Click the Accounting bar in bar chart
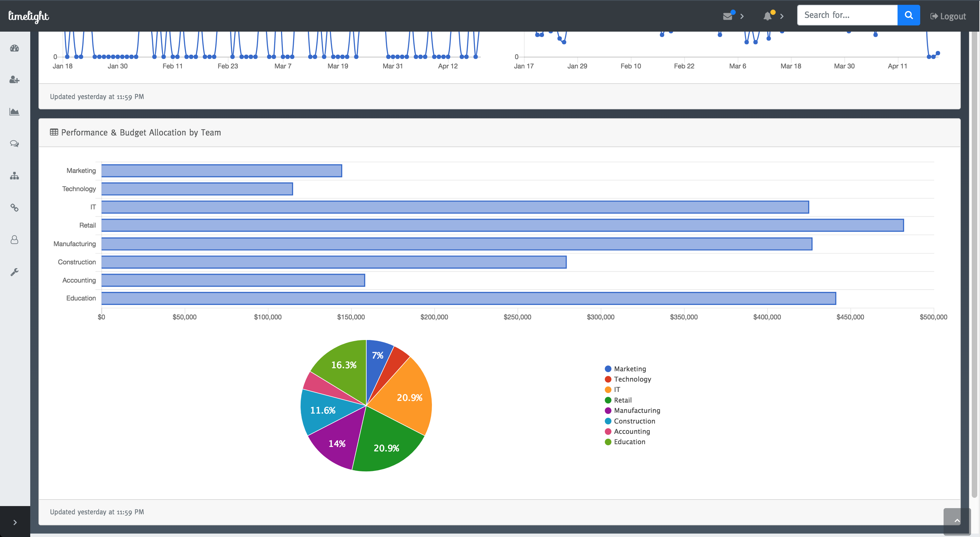Screen dimensions: 980x537 tap(233, 281)
